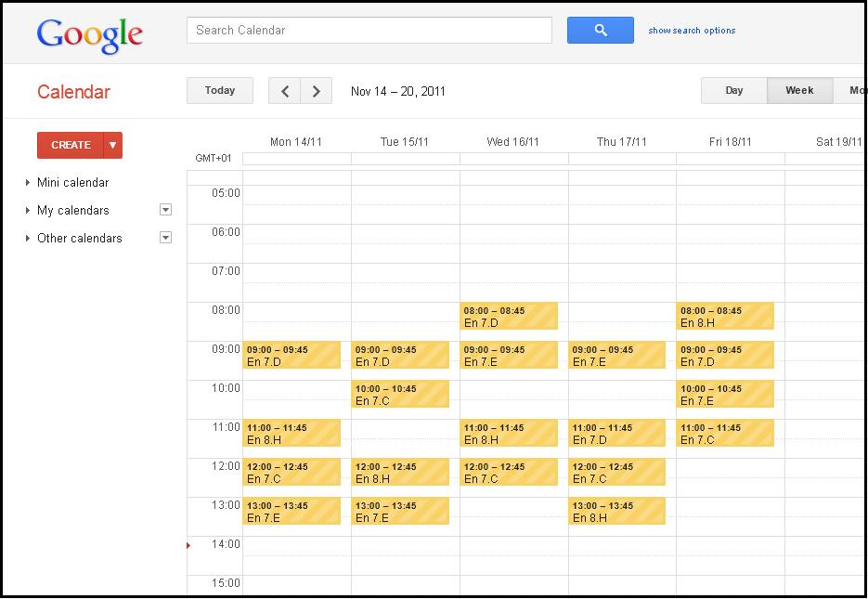Expand the My calendars section
The height and width of the screenshot is (599, 868).
tap(72, 211)
